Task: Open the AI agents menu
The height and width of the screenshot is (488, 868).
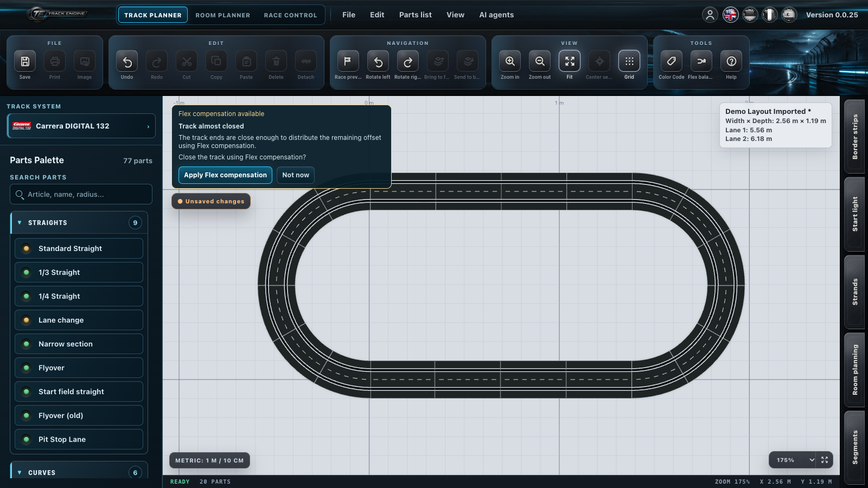Action: click(496, 15)
